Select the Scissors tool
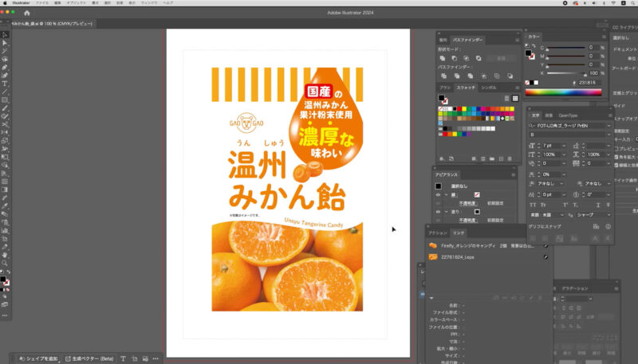Image resolution: width=638 pixels, height=364 pixels. pos(5,124)
